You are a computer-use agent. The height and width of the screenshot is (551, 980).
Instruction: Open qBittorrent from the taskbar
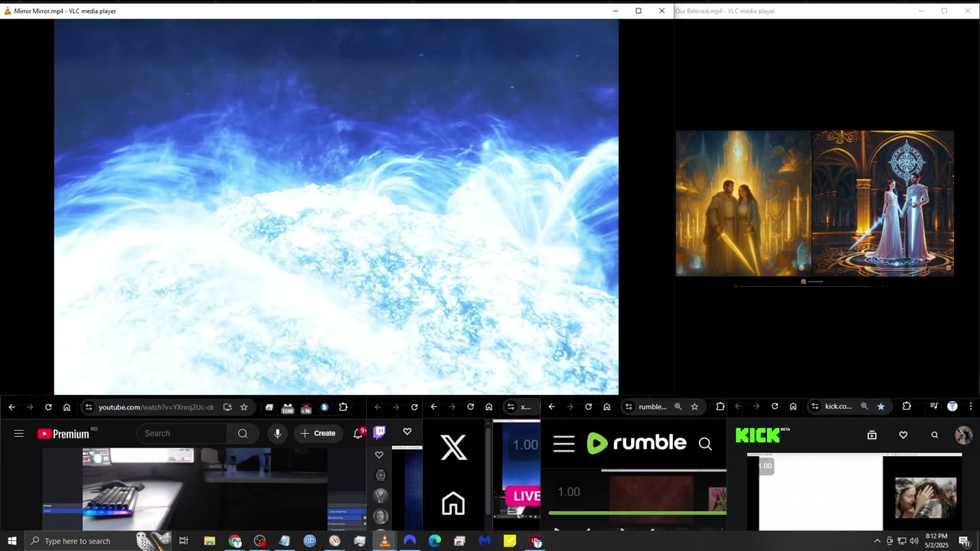pos(309,541)
